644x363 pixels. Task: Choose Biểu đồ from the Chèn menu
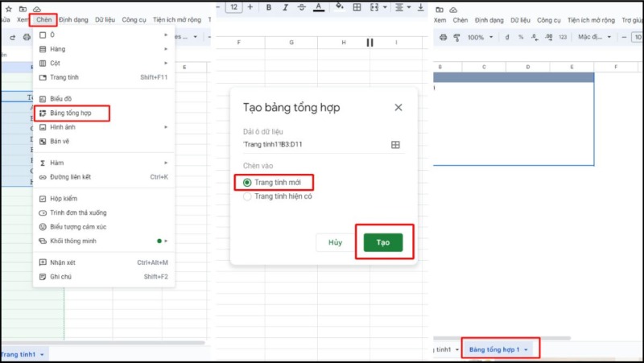pos(104,98)
